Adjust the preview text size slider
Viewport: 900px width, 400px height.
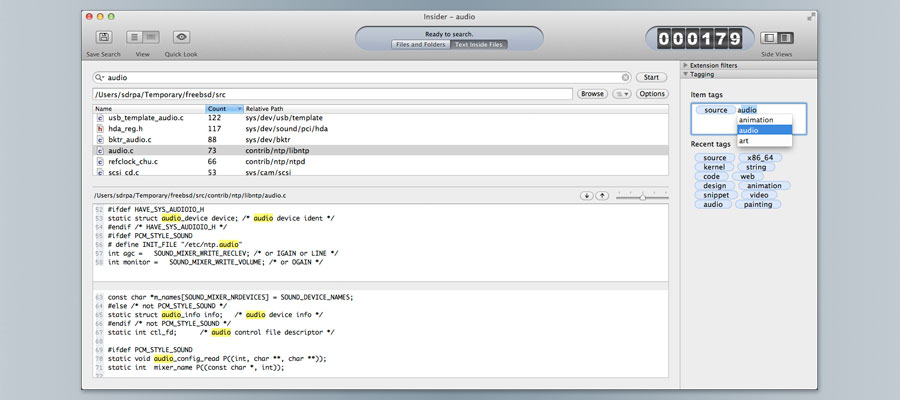pyautogui.click(x=642, y=197)
